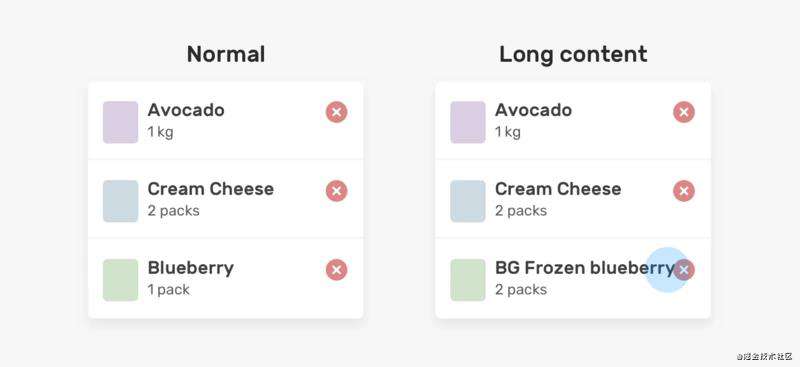Delete Blueberry from the Normal list
Image resolution: width=800 pixels, height=367 pixels.
(x=337, y=270)
